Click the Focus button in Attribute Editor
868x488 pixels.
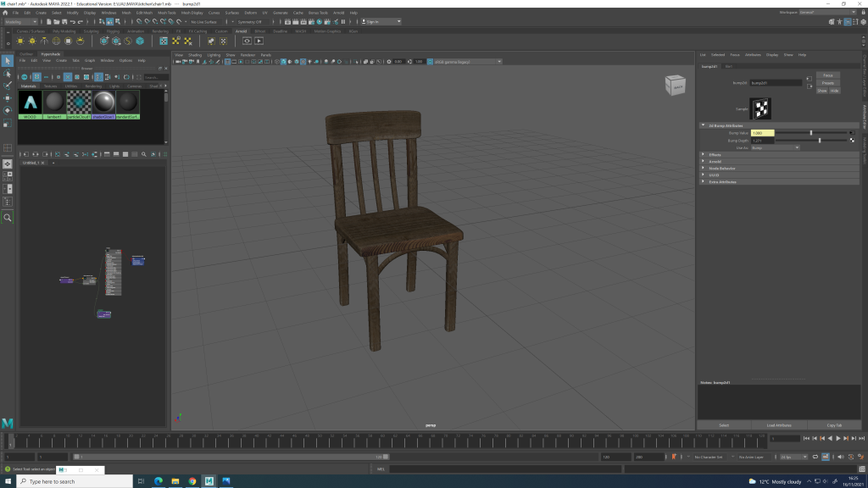point(827,75)
